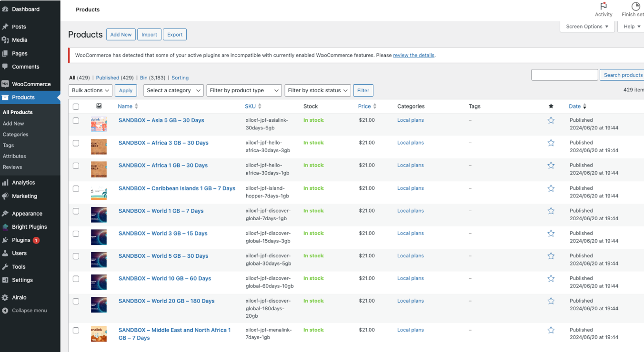The height and width of the screenshot is (352, 644).
Task: Check the Africa 3 GB row checkbox
Action: pyautogui.click(x=76, y=143)
